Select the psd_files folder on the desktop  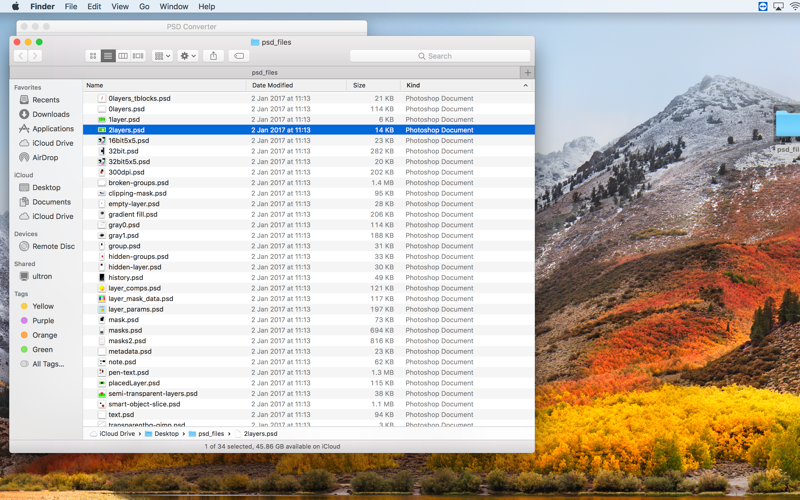click(x=788, y=131)
